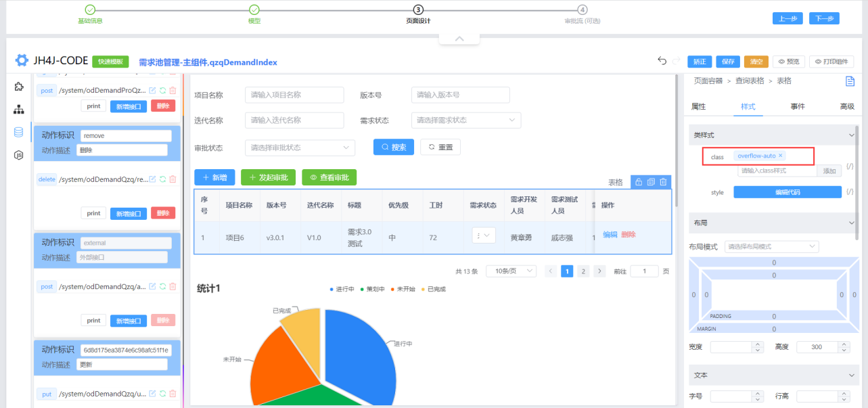This screenshot has height=408, width=868.
Task: Click lock icon on table toolbar
Action: (x=638, y=181)
